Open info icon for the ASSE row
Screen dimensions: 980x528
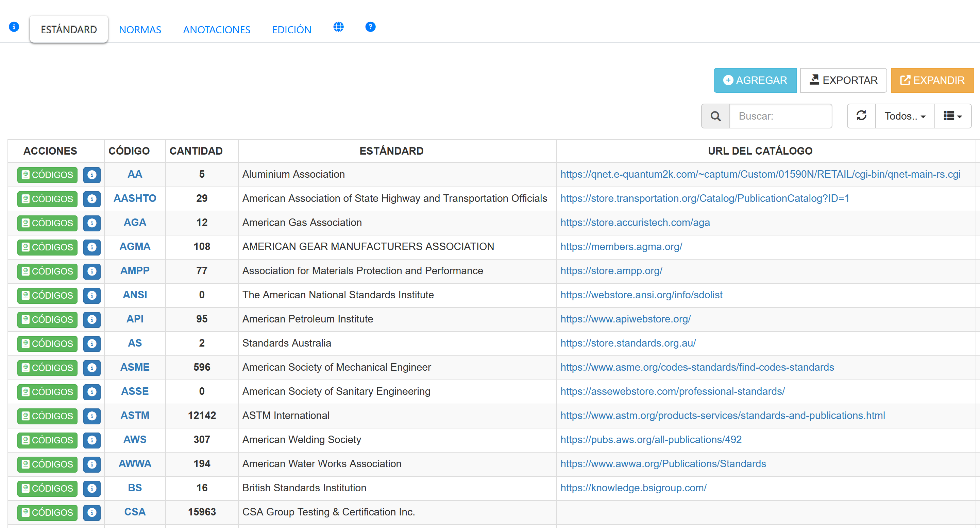click(92, 392)
